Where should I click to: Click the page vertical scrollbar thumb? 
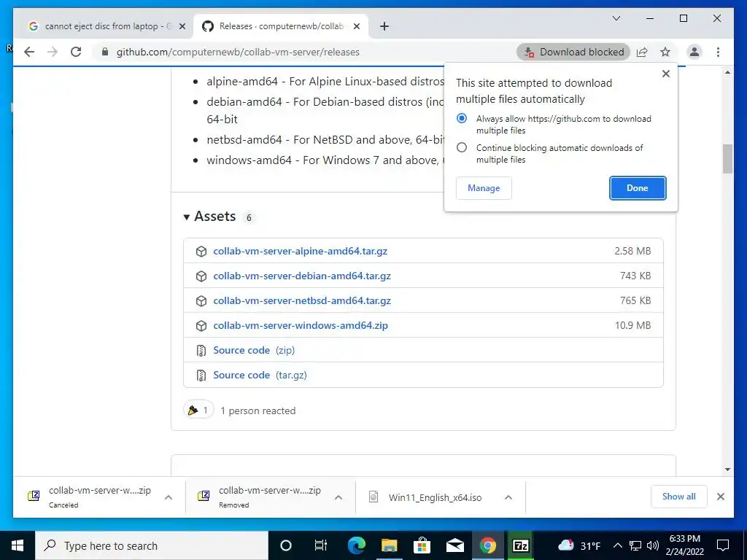pyautogui.click(x=727, y=158)
